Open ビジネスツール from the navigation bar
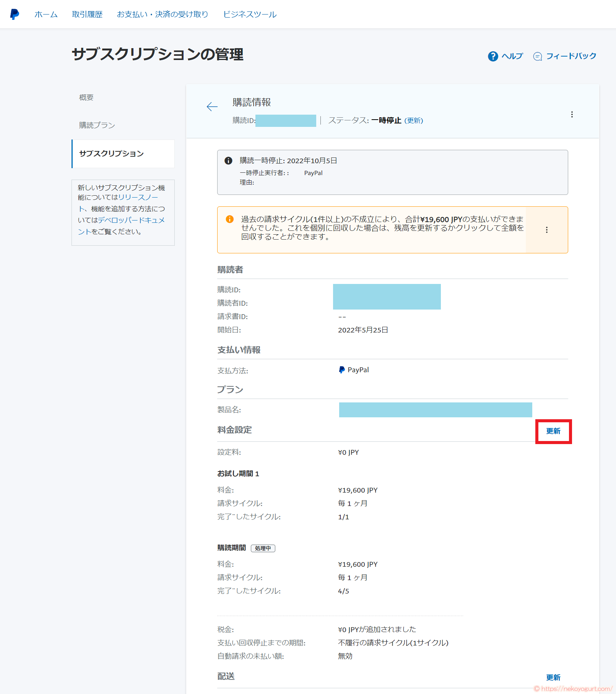 point(249,15)
